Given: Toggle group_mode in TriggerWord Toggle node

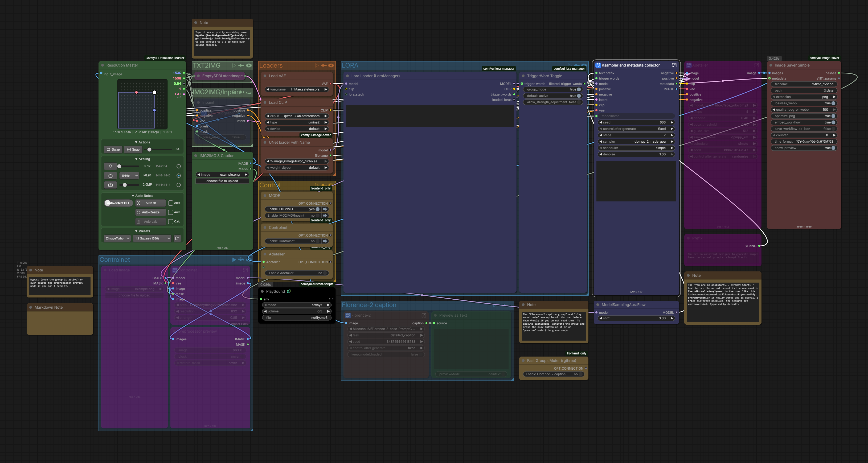Looking at the screenshot, I should (x=579, y=90).
